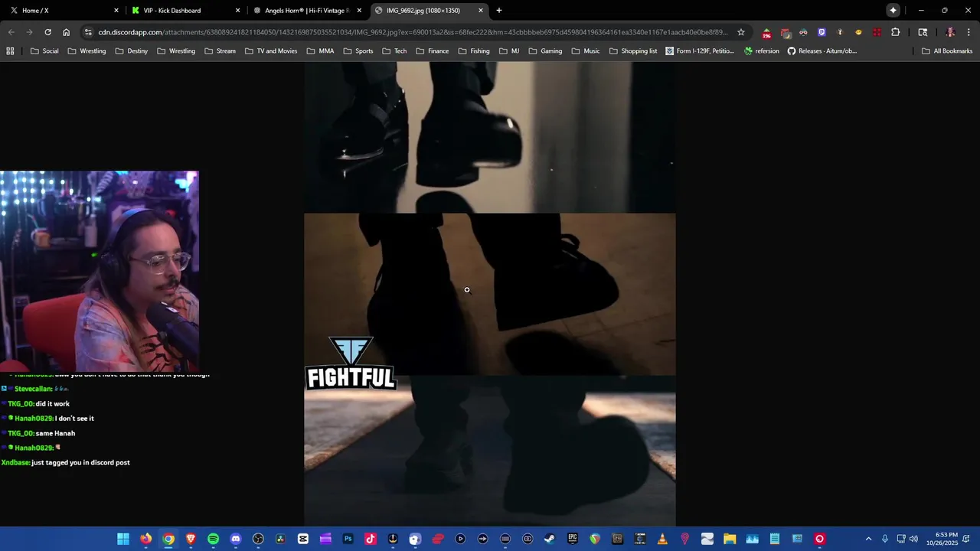The width and height of the screenshot is (980, 551).
Task: Open the Destiny bookmarks folder
Action: [132, 51]
